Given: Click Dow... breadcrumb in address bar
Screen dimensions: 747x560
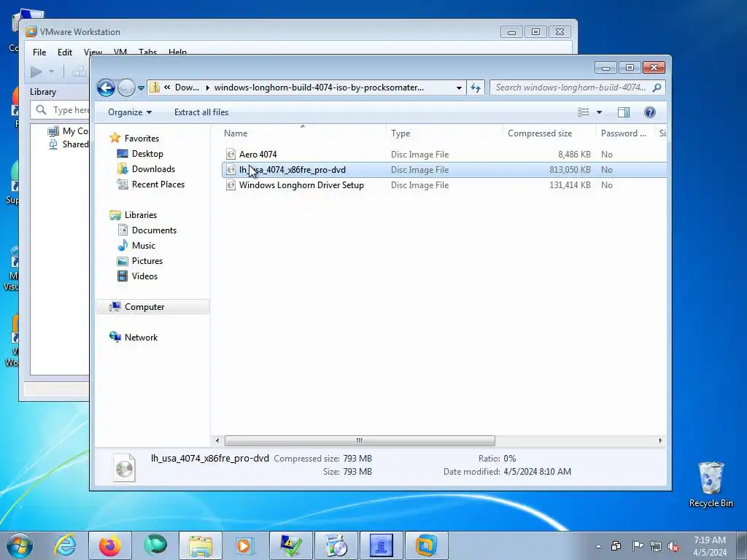Looking at the screenshot, I should tap(187, 87).
